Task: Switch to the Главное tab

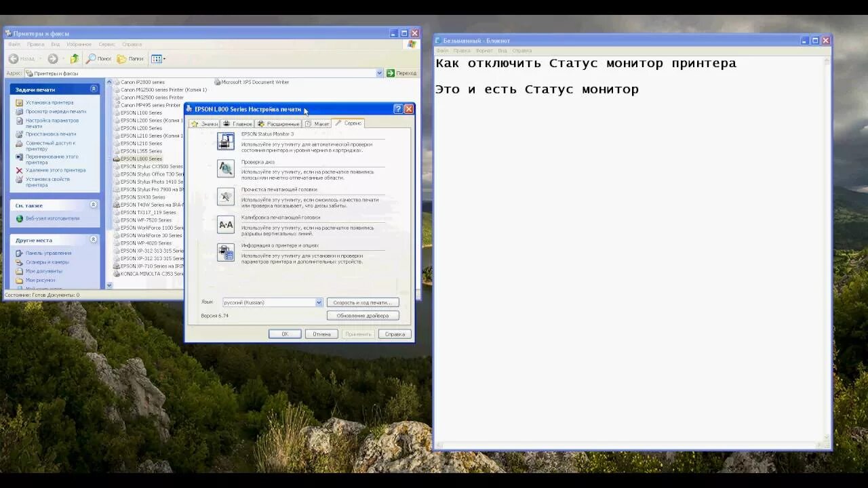Action: click(x=237, y=124)
